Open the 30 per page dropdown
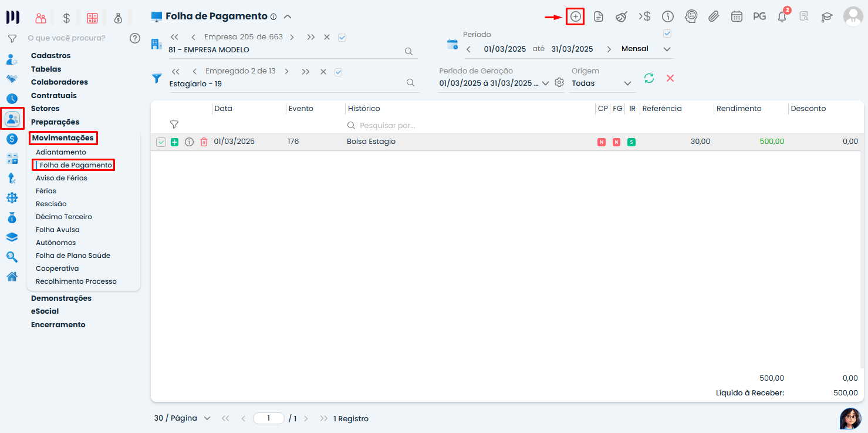 pos(207,418)
